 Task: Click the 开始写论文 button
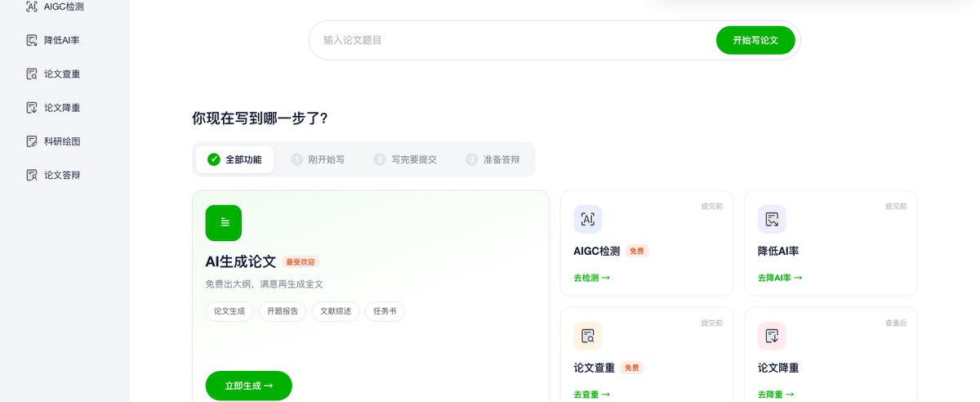755,40
